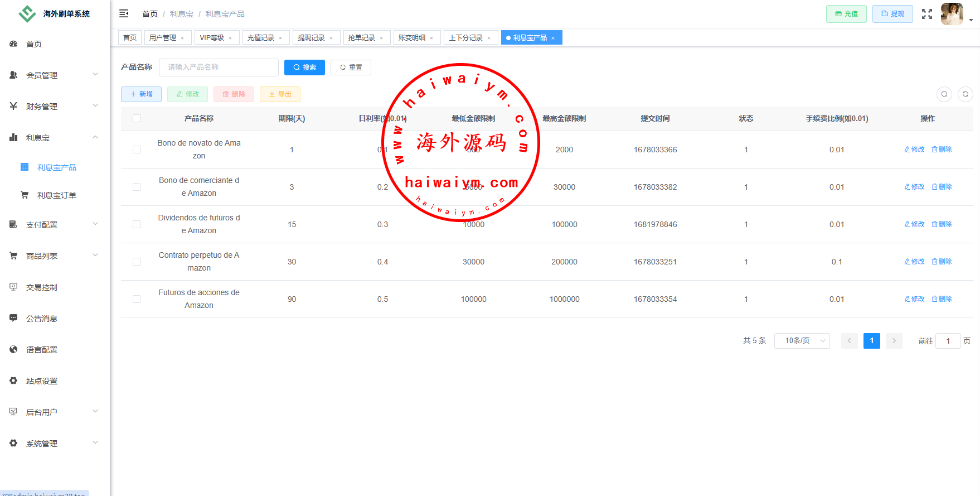Toggle fullscreen mode icon
The width and height of the screenshot is (980, 496).
click(926, 14)
